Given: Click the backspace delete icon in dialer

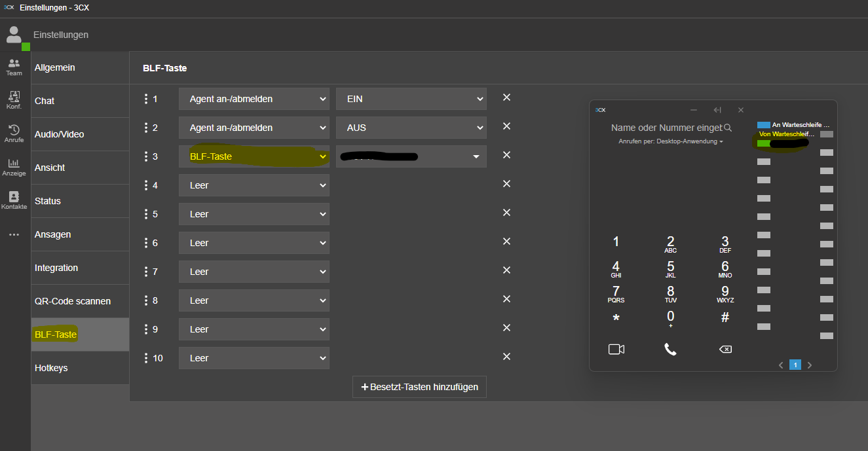Looking at the screenshot, I should click(725, 350).
